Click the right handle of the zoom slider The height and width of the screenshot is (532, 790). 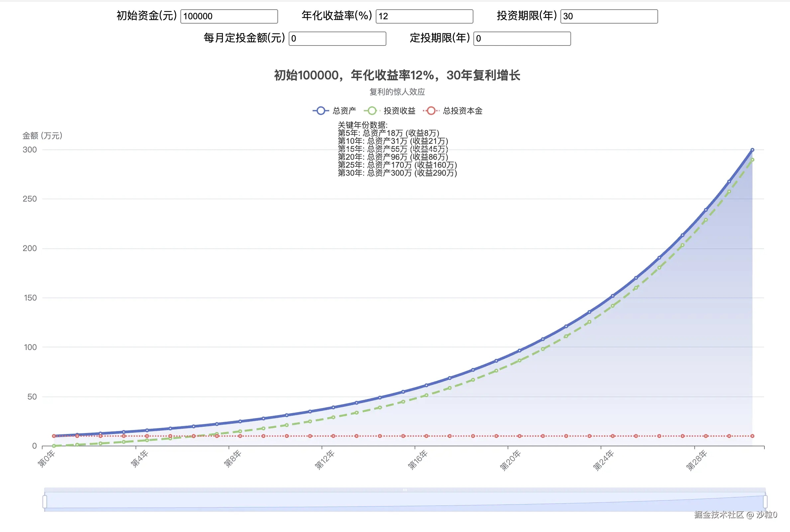(x=765, y=501)
